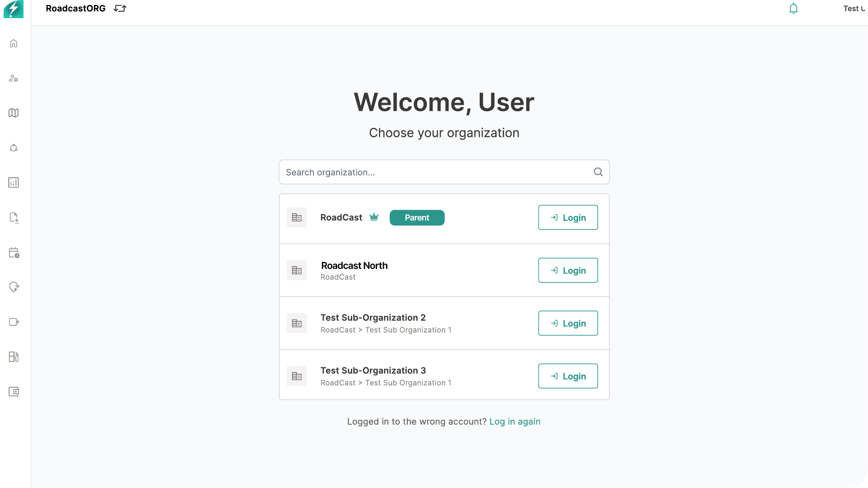Open the fuel pump sidebar icon
The height and width of the screenshot is (488, 868).
14,357
